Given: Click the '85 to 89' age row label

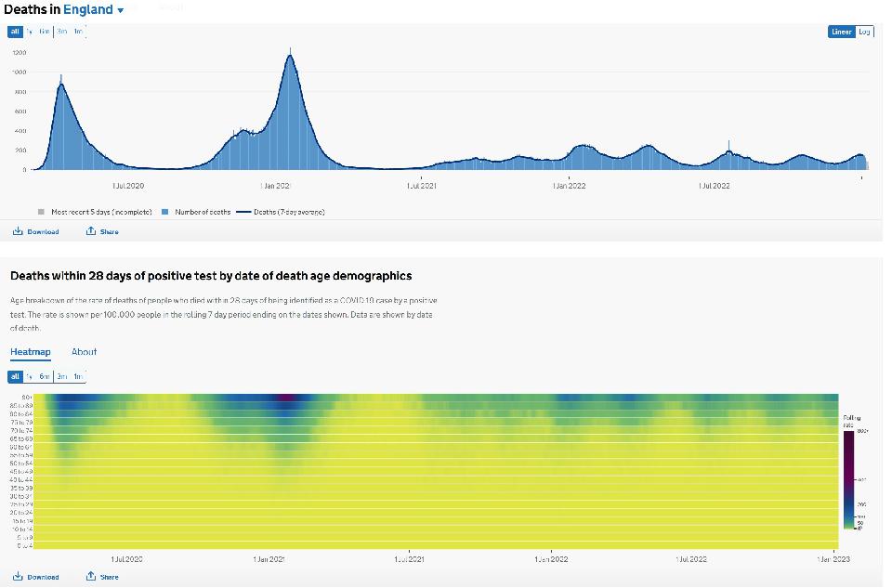Looking at the screenshot, I should click(21, 405).
